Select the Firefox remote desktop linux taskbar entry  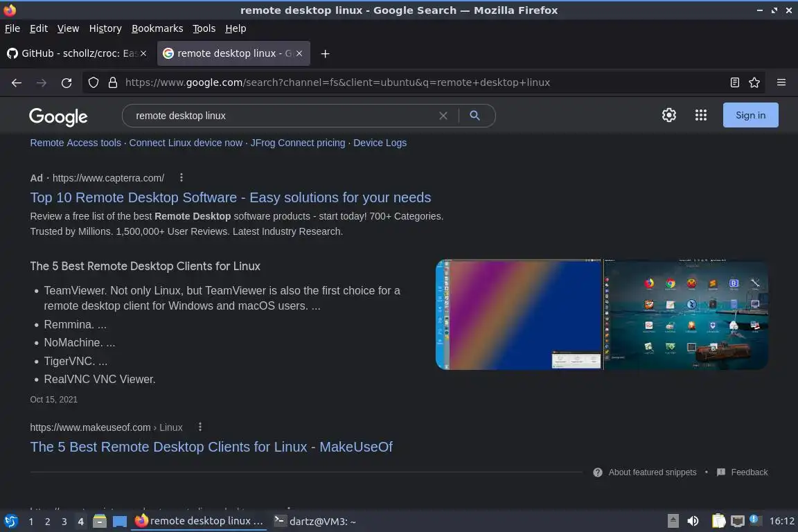[x=199, y=521]
